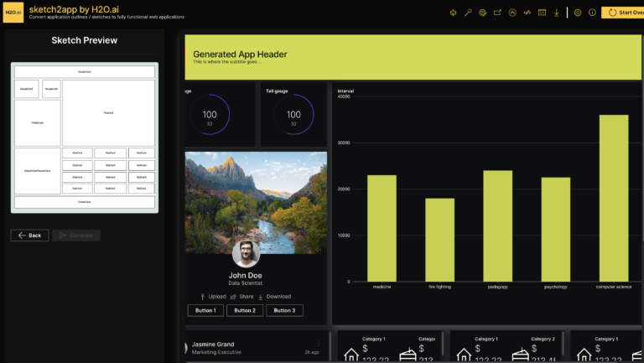Click Button 1 on profile card
The height and width of the screenshot is (363, 644).
(205, 310)
